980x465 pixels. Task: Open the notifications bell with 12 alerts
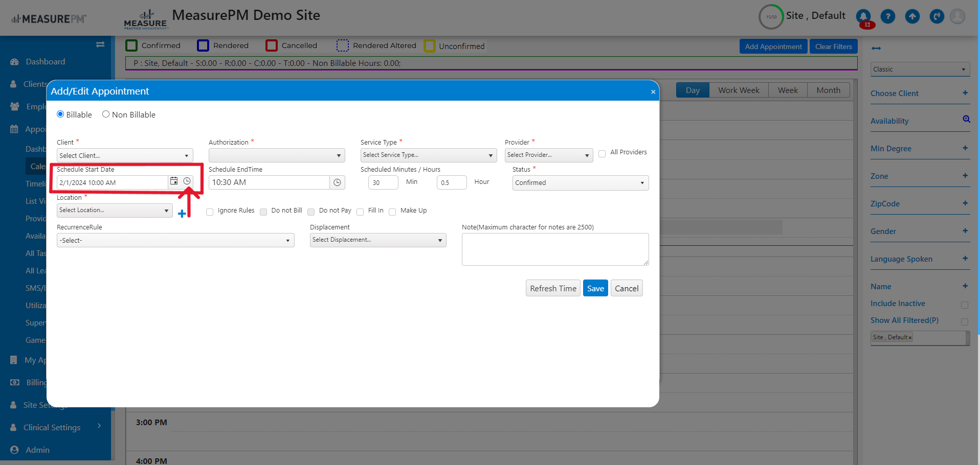863,17
